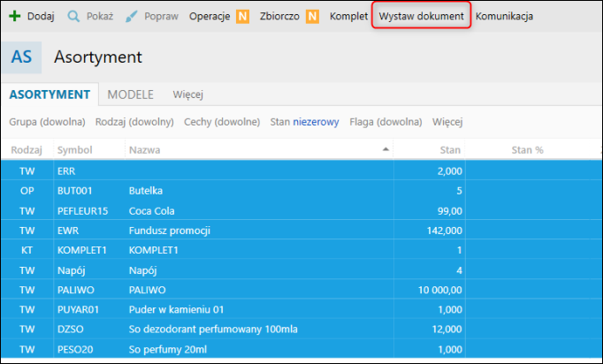
Task: Expand Więcej filters in the filter bar
Action: point(447,122)
